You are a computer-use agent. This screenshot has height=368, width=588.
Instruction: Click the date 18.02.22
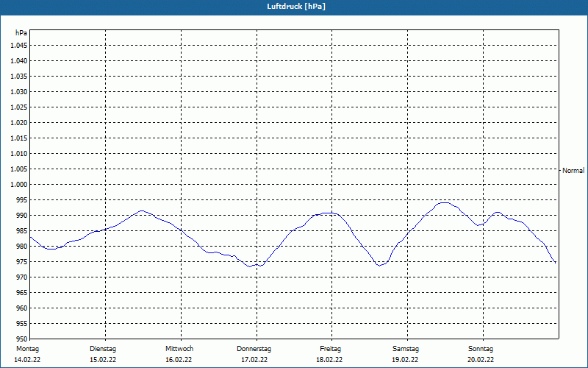tap(329, 360)
